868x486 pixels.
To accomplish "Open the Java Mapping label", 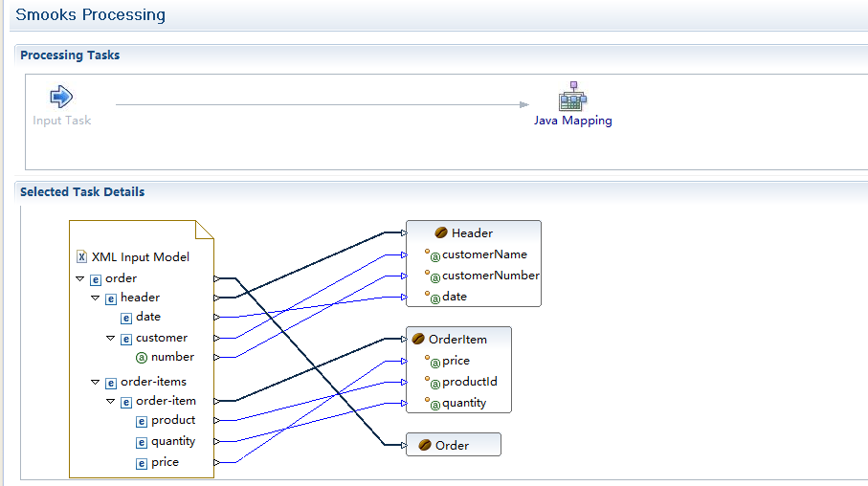I will 573,121.
